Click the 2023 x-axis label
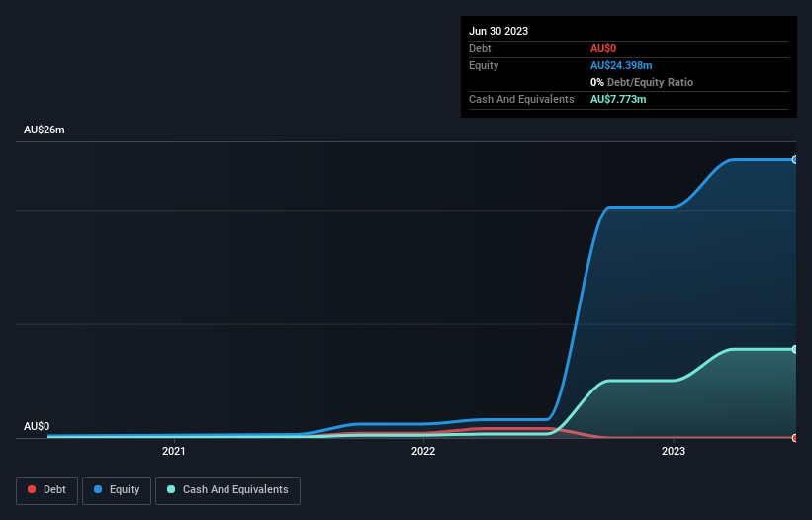 tap(674, 451)
